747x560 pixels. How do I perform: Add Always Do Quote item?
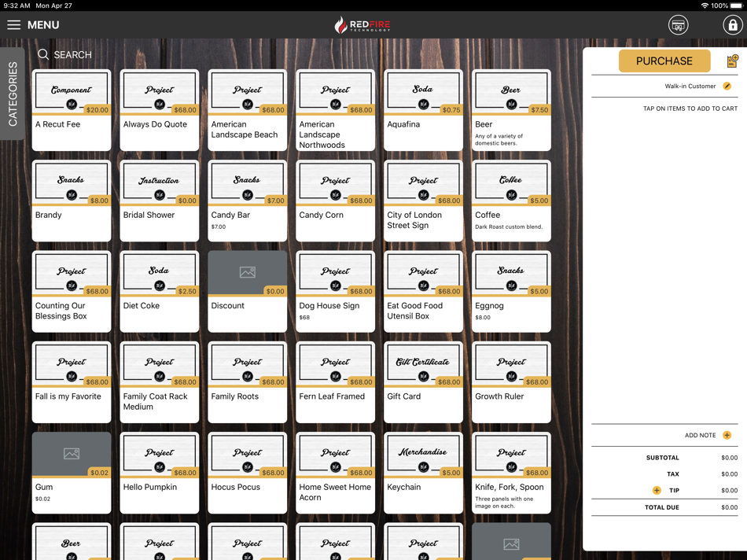coord(160,110)
